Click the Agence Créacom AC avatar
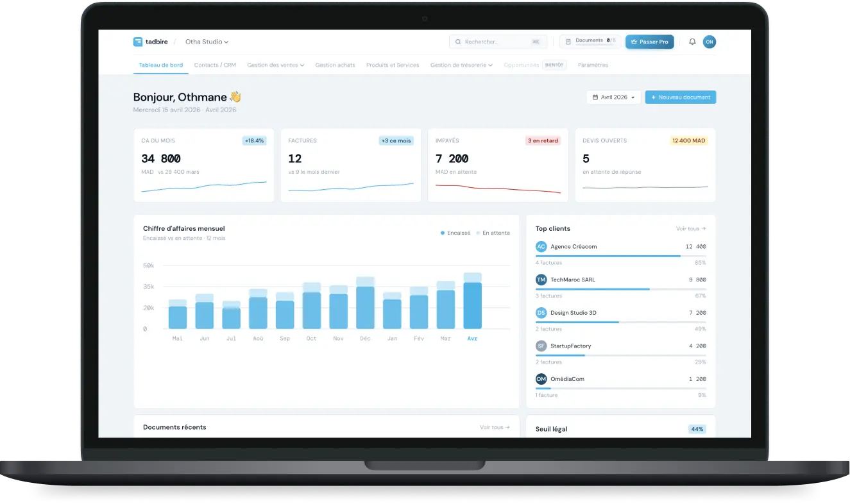850x504 pixels. click(x=541, y=246)
